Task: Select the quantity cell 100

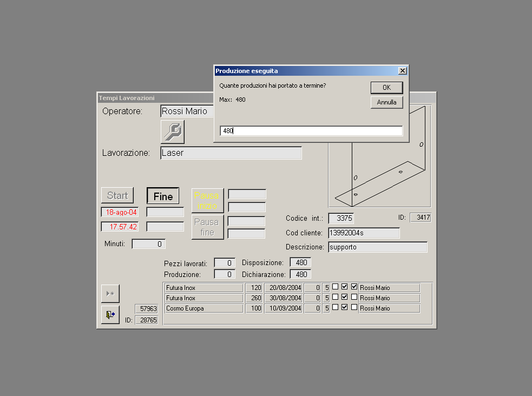Action: click(x=254, y=308)
